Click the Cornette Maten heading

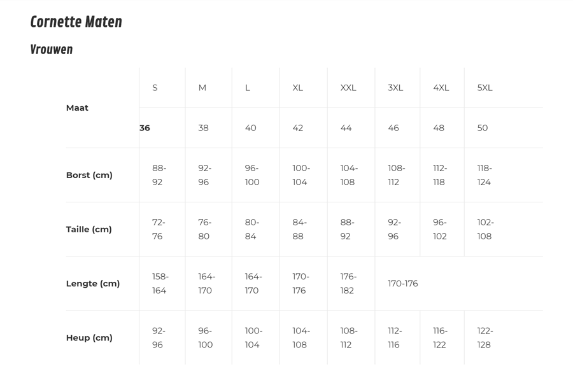[x=76, y=22]
